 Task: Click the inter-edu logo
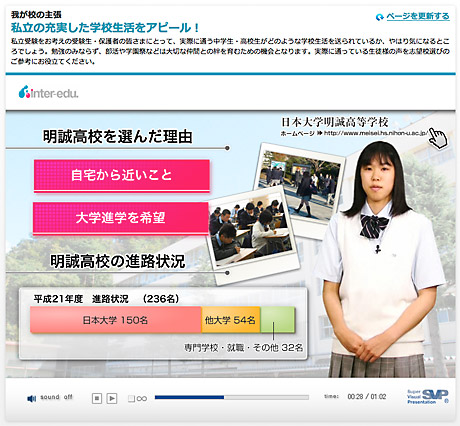point(49,92)
